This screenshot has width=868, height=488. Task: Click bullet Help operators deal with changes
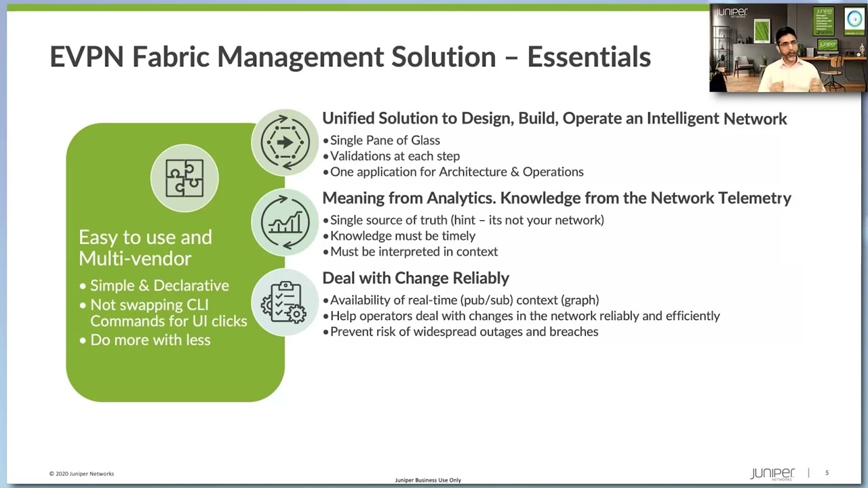[x=521, y=316]
